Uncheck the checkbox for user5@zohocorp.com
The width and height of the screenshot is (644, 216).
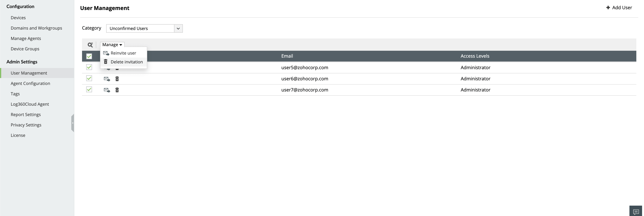pos(89,67)
